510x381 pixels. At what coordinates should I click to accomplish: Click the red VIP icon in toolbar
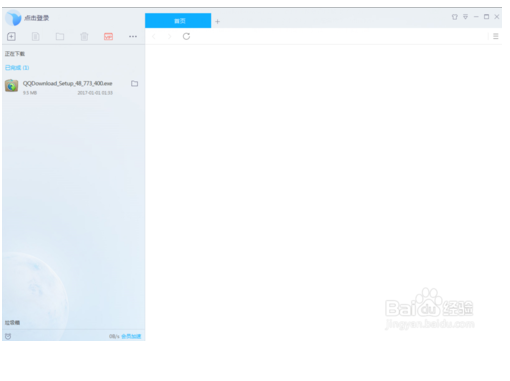(108, 36)
